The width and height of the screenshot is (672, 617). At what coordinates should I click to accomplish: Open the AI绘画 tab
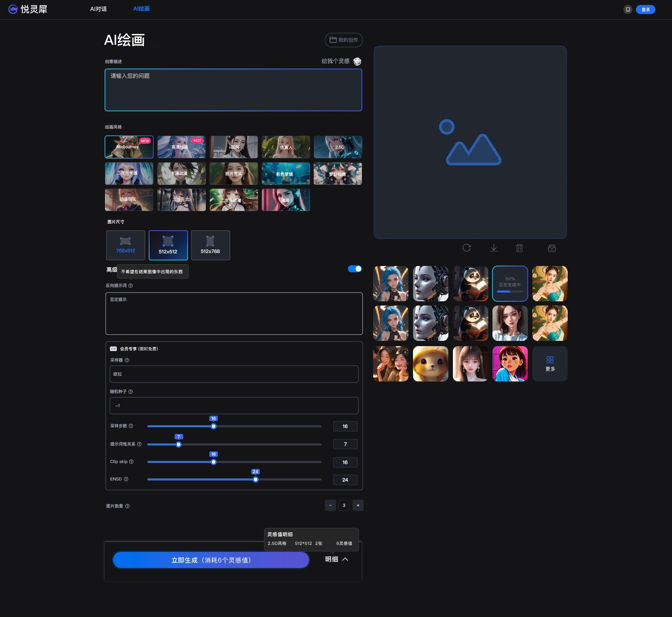141,9
